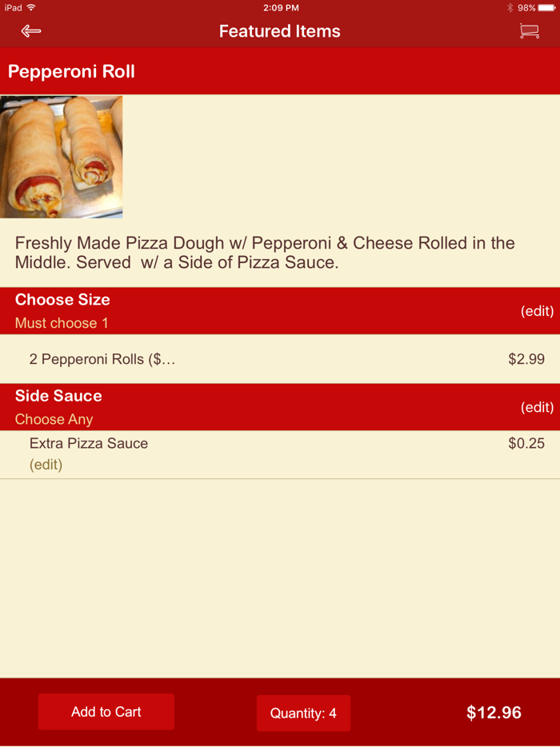
Task: Tap the back arrow to leave item details
Action: [30, 31]
